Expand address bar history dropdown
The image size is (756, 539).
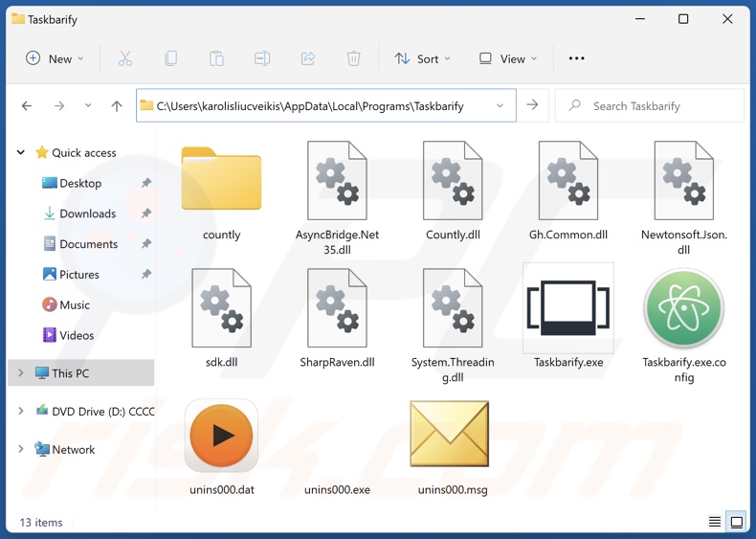pyautogui.click(x=500, y=105)
